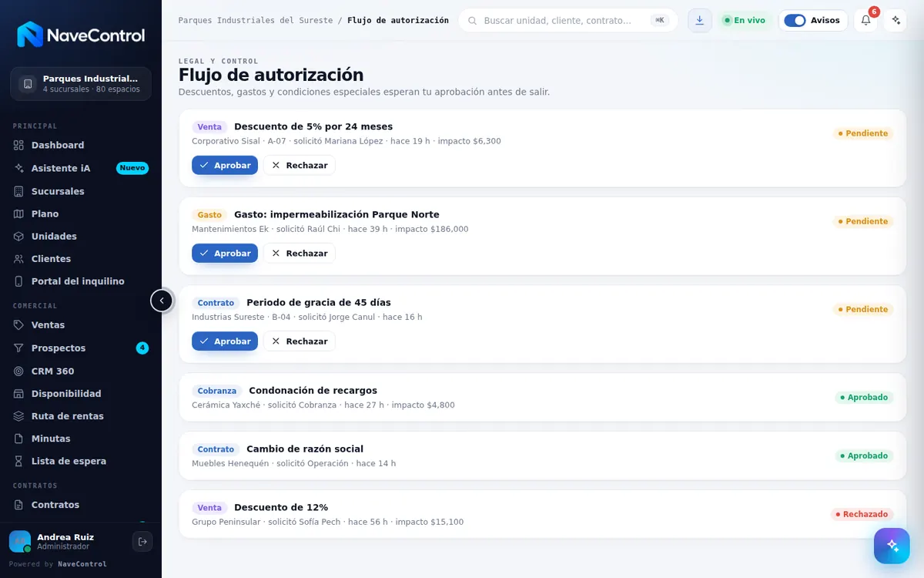Screen dimensions: 924x578
Task: Approve Descuento de 5% por 24 meses
Action: [x=225, y=165]
